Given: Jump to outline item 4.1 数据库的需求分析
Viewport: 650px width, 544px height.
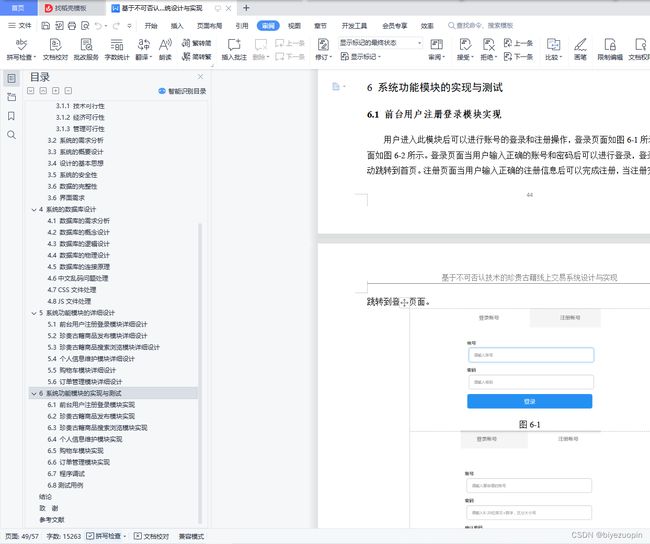Looking at the screenshot, I should (x=78, y=221).
